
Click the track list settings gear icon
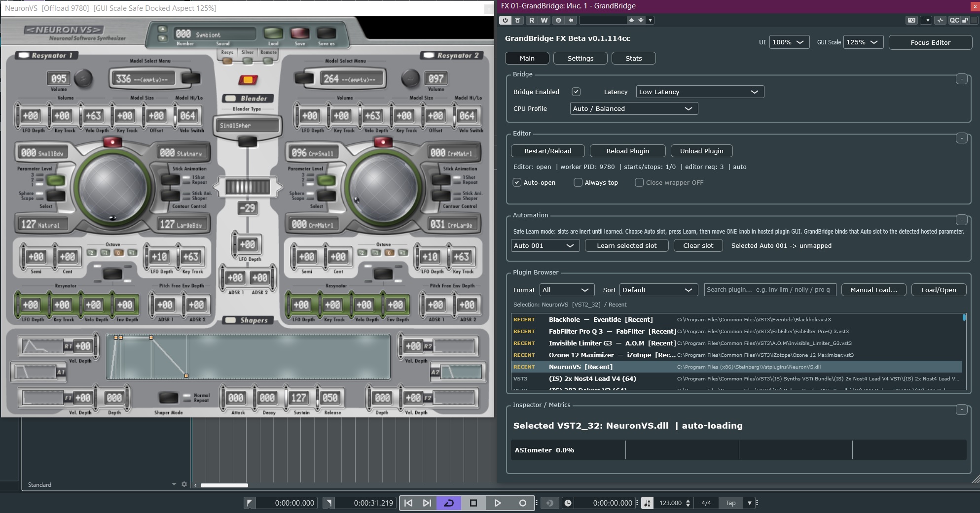184,484
